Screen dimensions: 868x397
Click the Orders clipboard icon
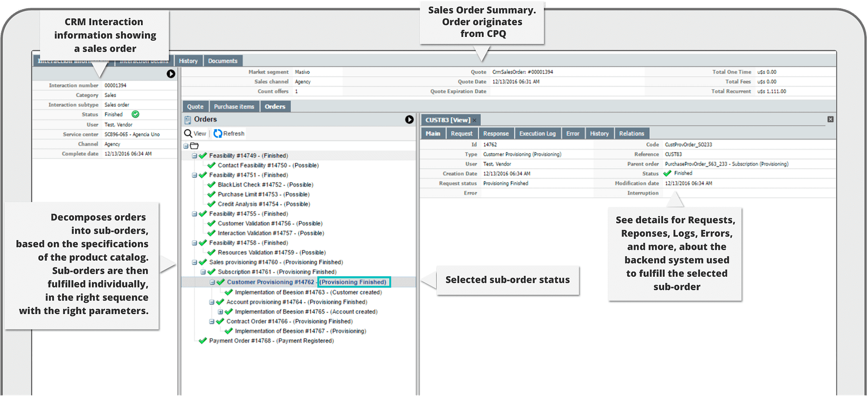point(188,119)
